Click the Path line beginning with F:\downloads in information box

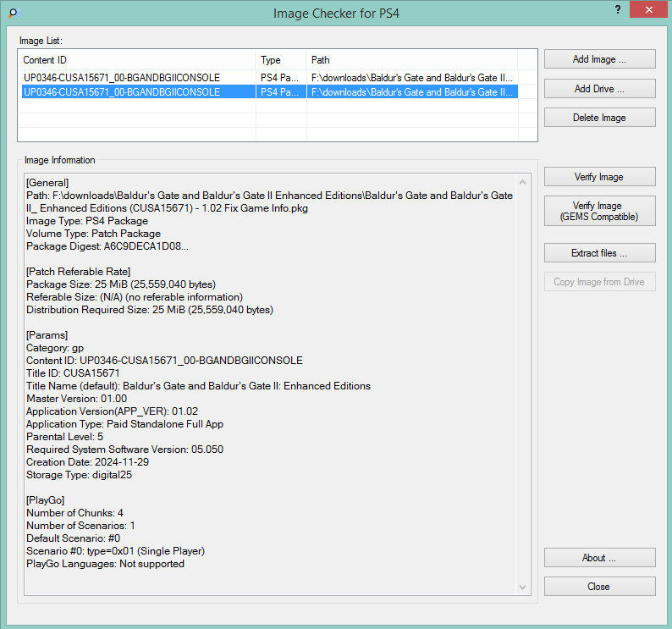(270, 202)
